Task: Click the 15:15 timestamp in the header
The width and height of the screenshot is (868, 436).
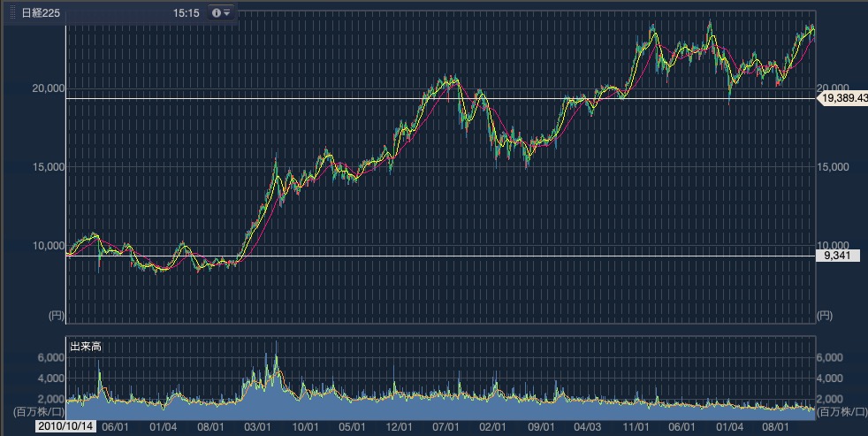Action: [x=187, y=13]
